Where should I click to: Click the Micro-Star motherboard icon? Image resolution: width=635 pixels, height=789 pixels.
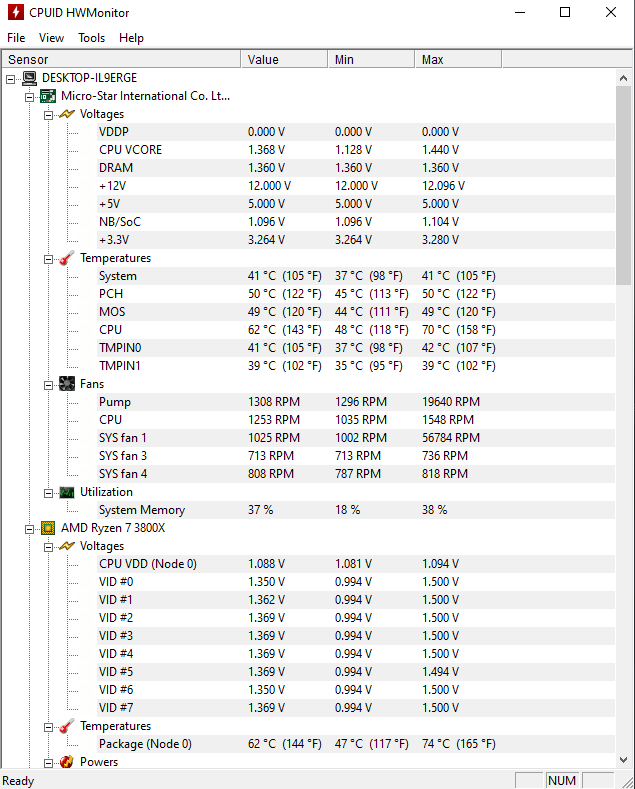[48, 96]
